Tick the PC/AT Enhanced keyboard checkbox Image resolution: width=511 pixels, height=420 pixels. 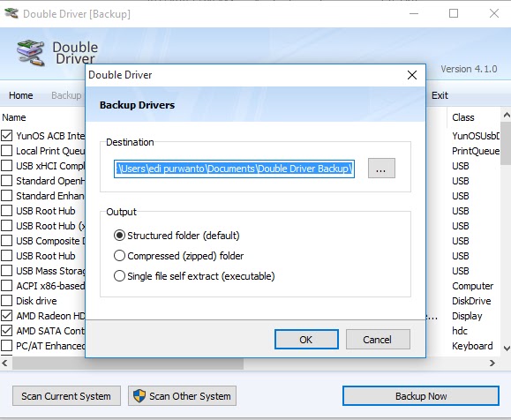click(6, 345)
